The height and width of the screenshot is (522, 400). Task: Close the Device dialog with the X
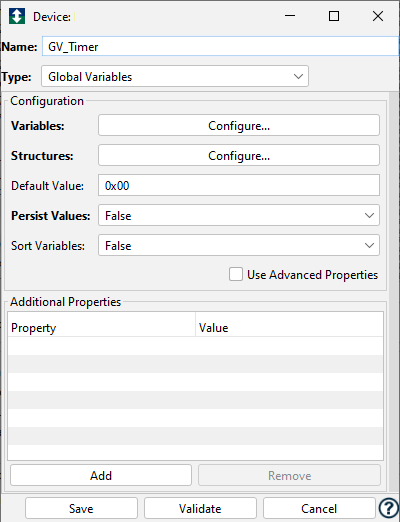click(x=378, y=16)
